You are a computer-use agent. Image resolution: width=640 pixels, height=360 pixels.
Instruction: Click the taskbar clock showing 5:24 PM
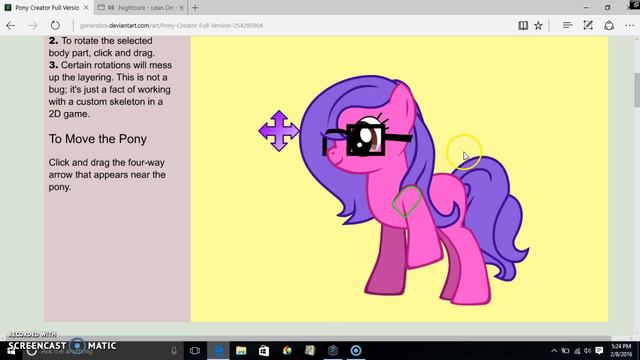pos(621,350)
